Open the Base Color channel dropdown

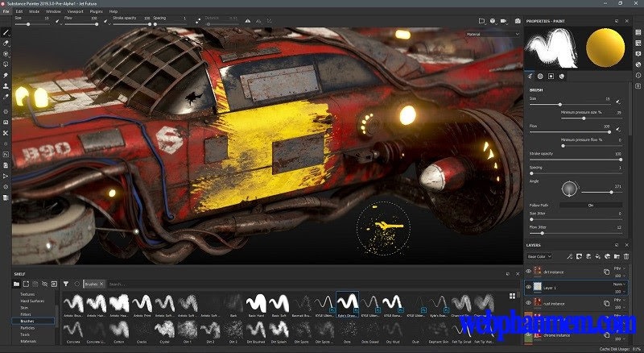point(539,256)
